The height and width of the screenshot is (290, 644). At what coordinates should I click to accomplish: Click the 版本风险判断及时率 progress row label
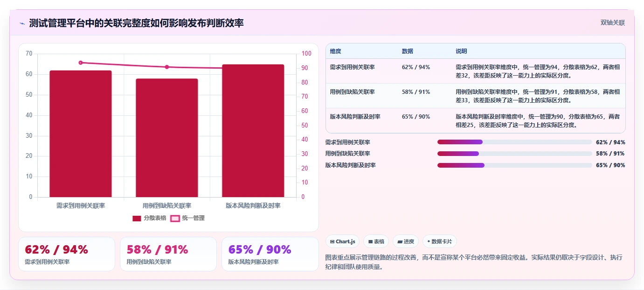(351, 165)
